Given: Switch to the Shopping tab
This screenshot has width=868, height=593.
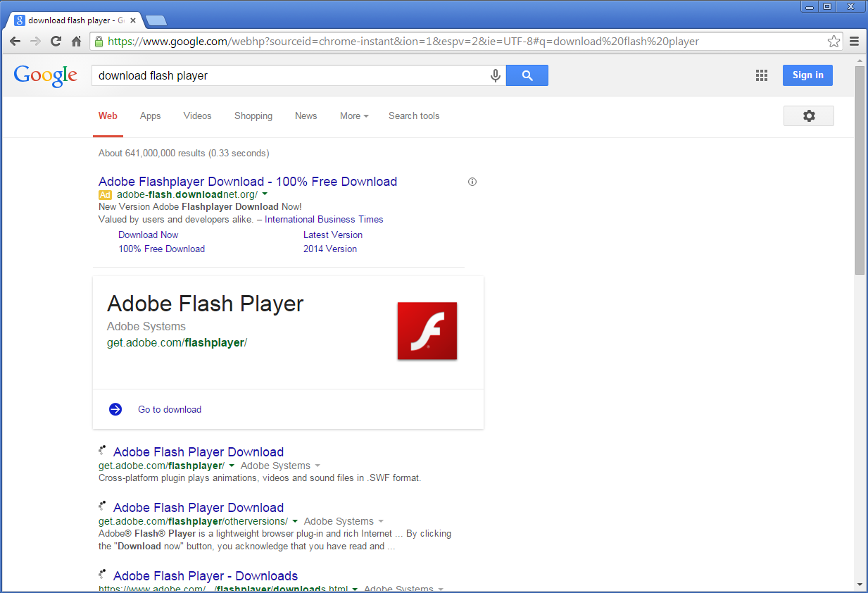Looking at the screenshot, I should (253, 116).
